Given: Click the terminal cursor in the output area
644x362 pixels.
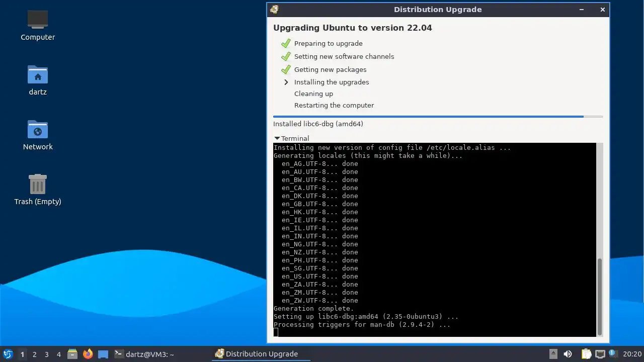Looking at the screenshot, I should (x=276, y=332).
